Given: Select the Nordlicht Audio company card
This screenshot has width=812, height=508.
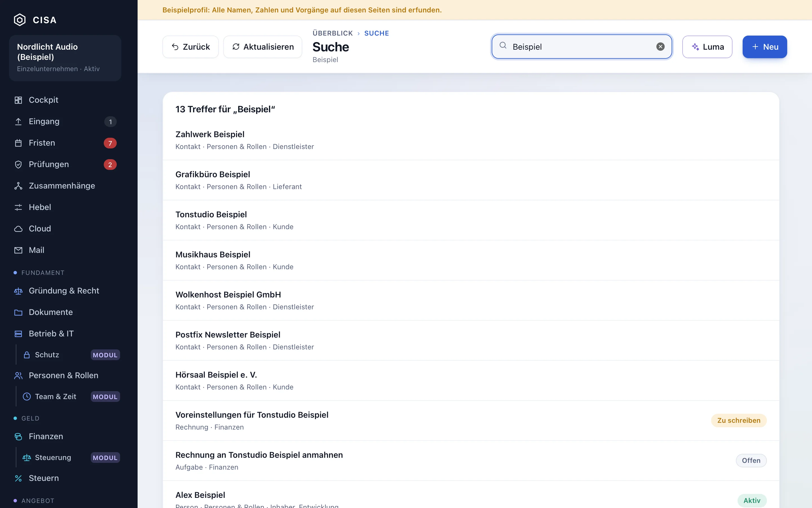Looking at the screenshot, I should 65,58.
